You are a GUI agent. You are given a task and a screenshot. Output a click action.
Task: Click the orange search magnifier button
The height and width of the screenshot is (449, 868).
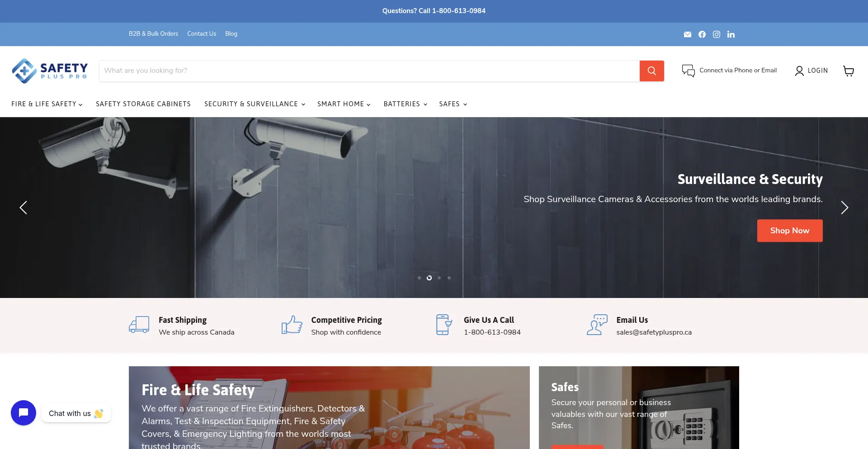pyautogui.click(x=651, y=71)
